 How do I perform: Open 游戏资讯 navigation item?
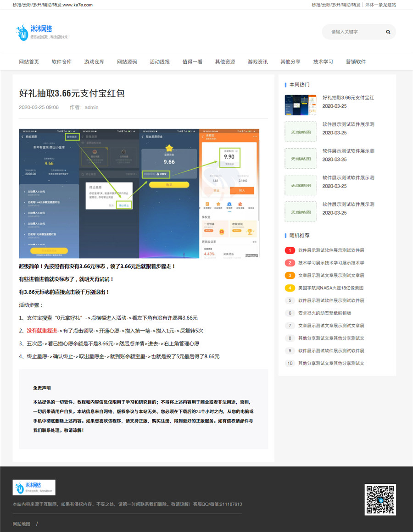257,62
